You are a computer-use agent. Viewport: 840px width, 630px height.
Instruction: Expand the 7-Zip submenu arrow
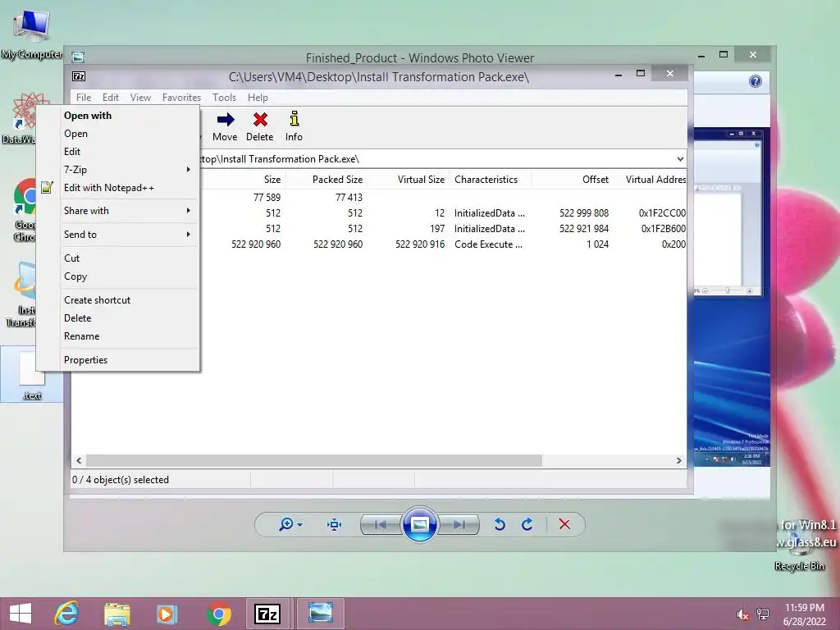189,169
